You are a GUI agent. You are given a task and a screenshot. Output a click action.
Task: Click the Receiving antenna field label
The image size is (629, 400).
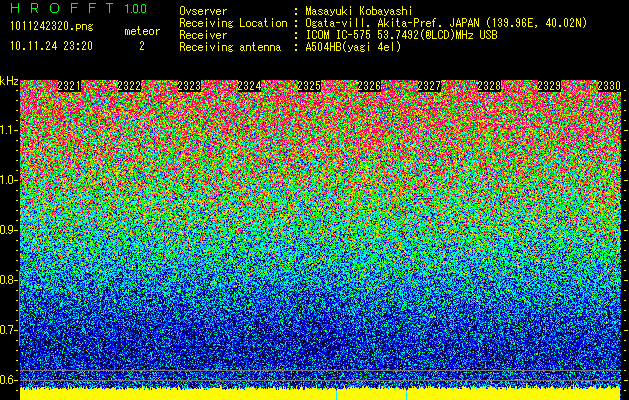coord(230,47)
